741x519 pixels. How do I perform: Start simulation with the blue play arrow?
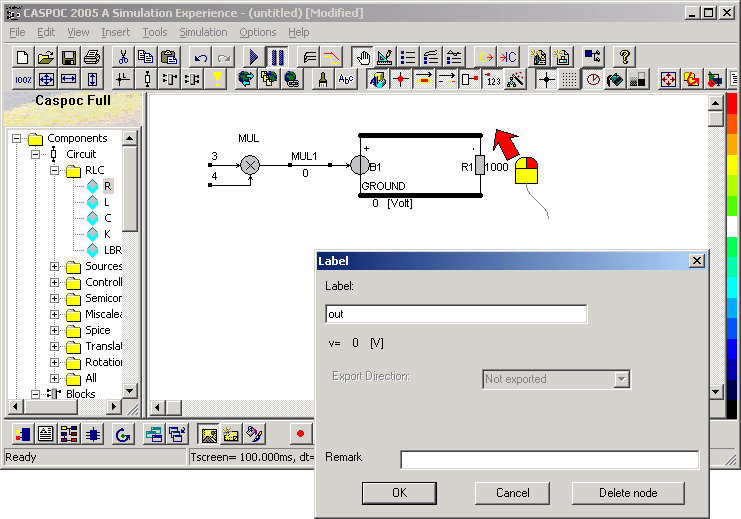[x=254, y=57]
